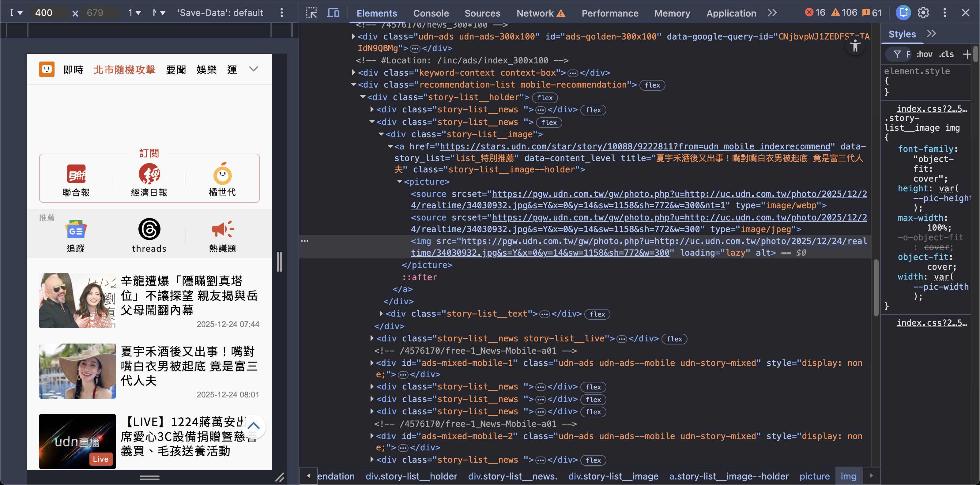Click the accessibility tree toggle icon
980x485 pixels.
coord(855,46)
